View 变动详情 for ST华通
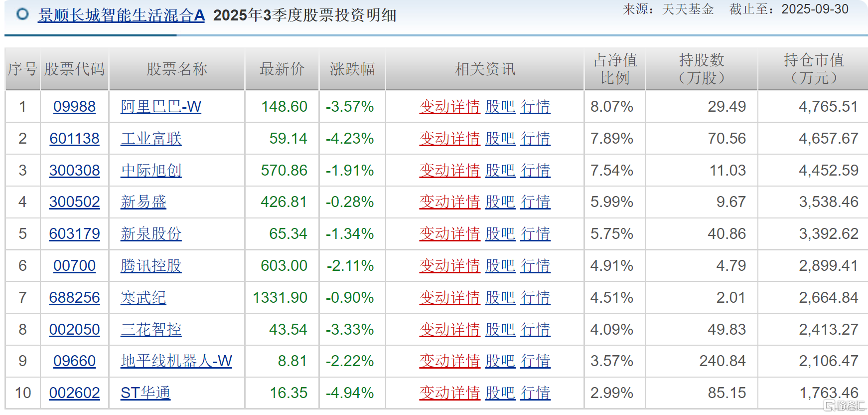Screen dimensions: 868x415 click(x=450, y=393)
